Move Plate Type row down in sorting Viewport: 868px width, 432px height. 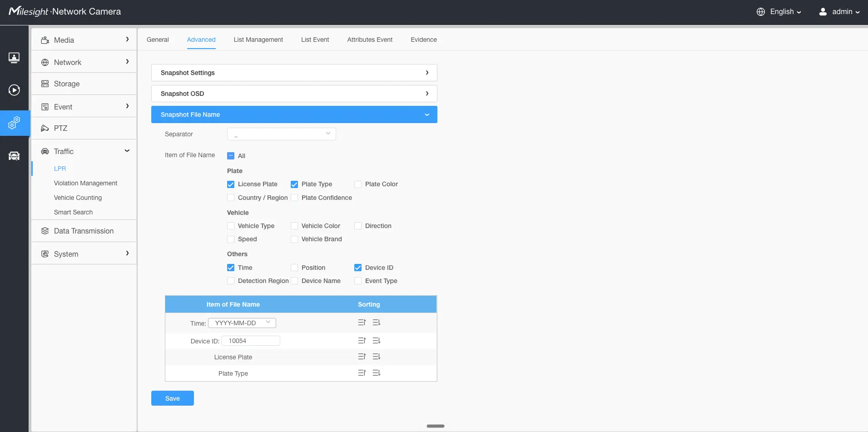(377, 373)
